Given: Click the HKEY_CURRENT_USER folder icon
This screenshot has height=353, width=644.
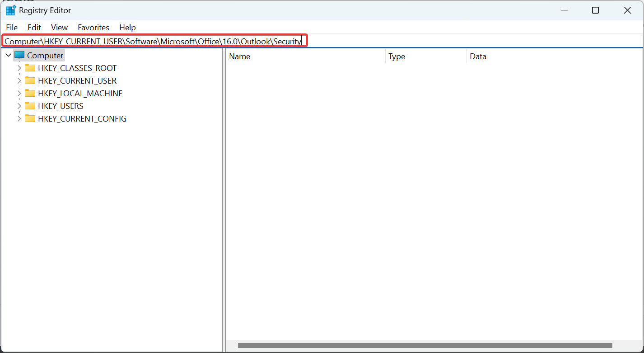Looking at the screenshot, I should [30, 81].
